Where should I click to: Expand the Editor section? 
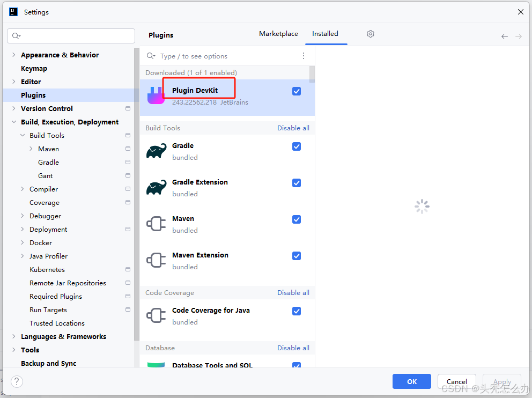coord(13,82)
